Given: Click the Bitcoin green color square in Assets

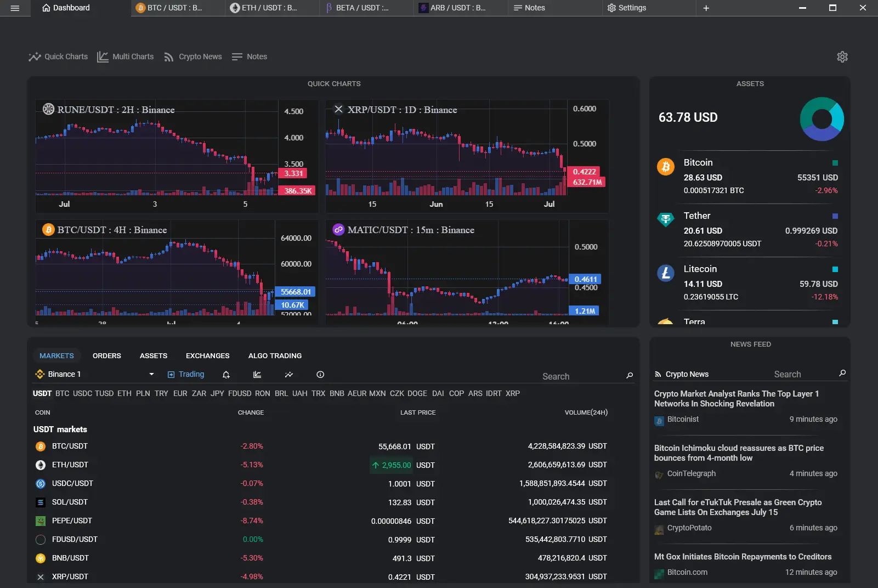Looking at the screenshot, I should (835, 163).
